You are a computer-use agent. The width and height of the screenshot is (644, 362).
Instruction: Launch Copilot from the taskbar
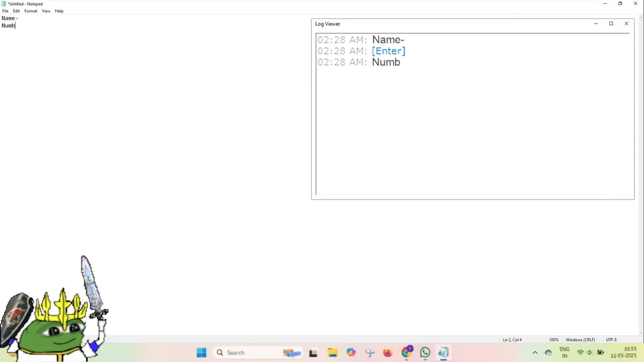pos(351,353)
